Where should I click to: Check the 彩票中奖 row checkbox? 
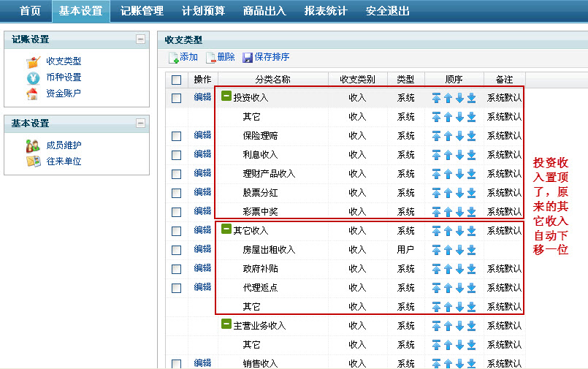coord(176,212)
